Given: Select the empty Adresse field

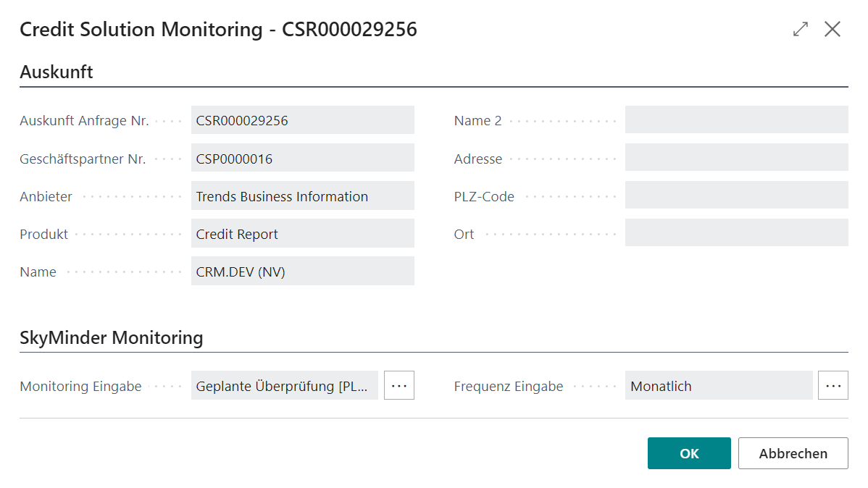Looking at the screenshot, I should coord(737,157).
